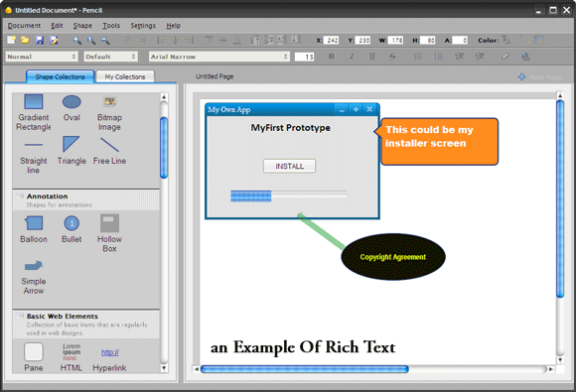The width and height of the screenshot is (576, 392).
Task: Click the Open folder toolbar icon
Action: tap(25, 40)
